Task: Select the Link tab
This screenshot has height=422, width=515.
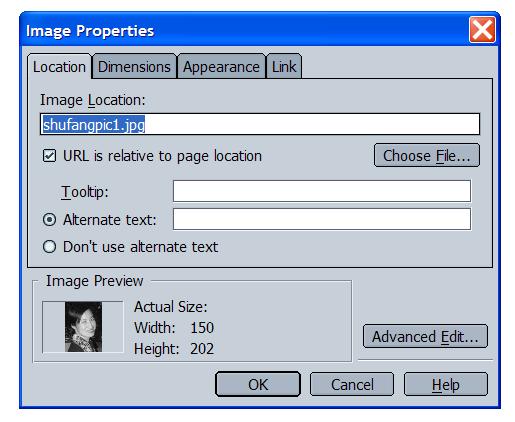Action: tap(284, 66)
